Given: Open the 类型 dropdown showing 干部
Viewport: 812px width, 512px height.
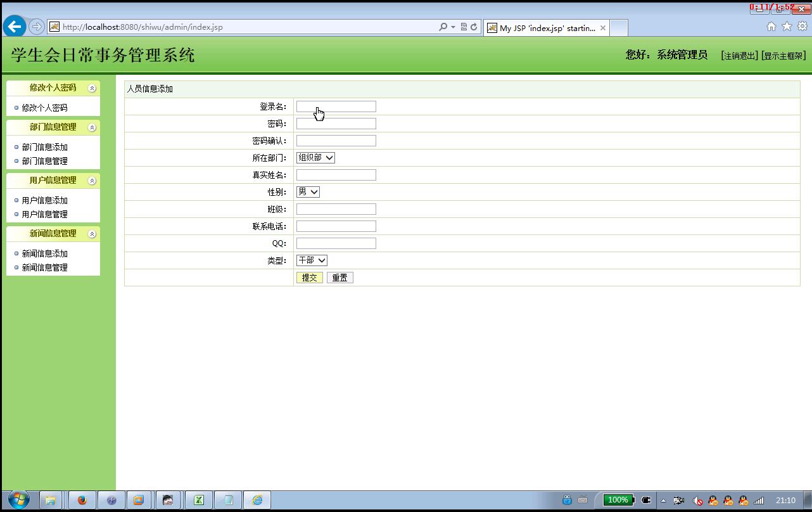Looking at the screenshot, I should [312, 260].
